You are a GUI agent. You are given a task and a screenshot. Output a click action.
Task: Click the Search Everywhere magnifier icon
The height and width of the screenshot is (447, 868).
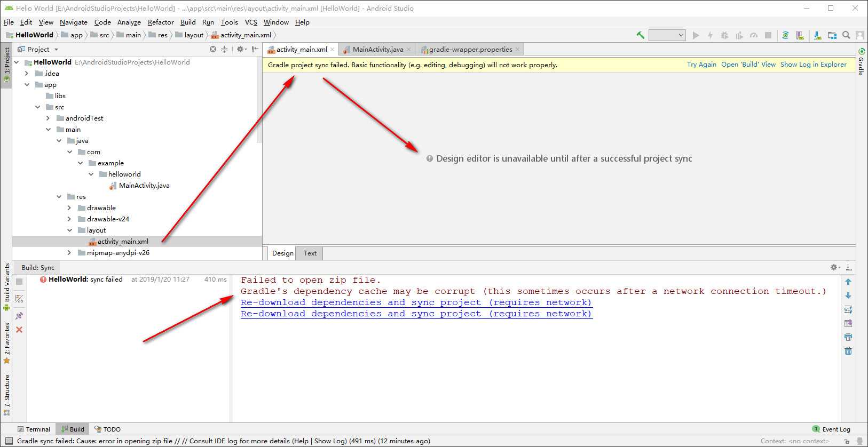846,35
